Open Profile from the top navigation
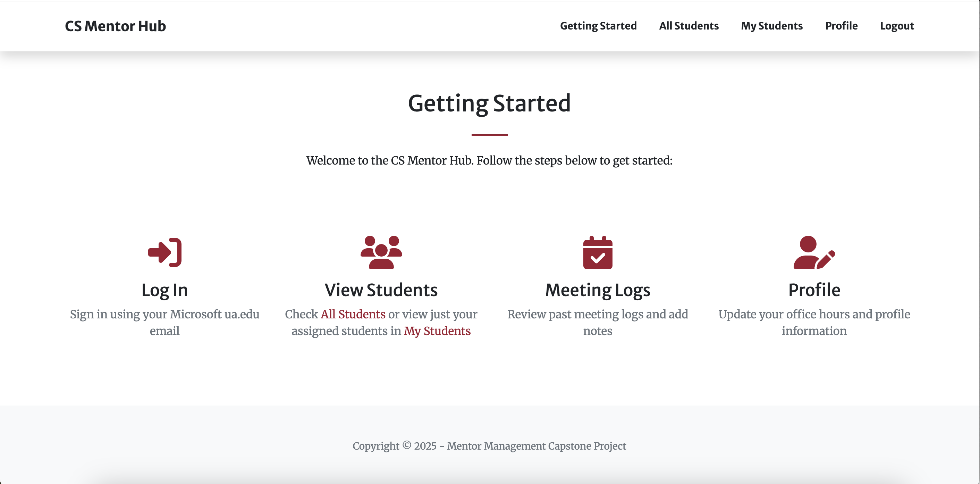 tap(841, 26)
